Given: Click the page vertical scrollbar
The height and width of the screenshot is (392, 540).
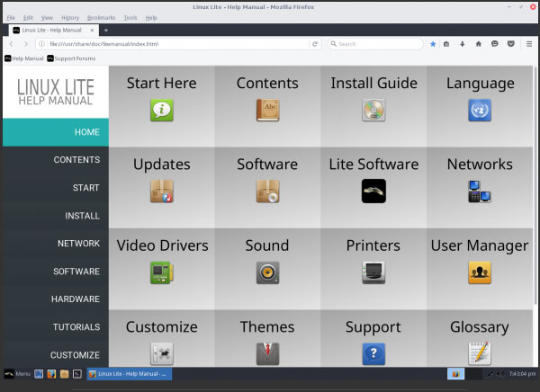Looking at the screenshot, I should click(535, 186).
